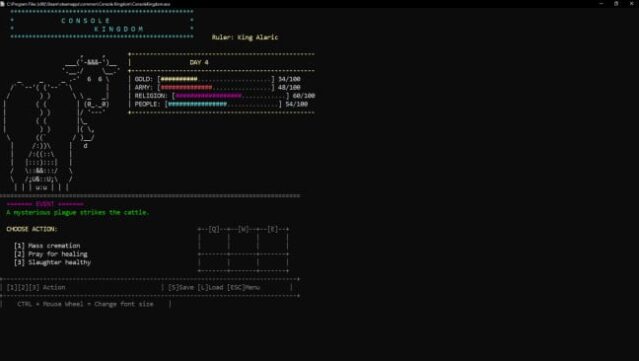Click the "ARMY:" stat label
639x361 pixels.
144,87
